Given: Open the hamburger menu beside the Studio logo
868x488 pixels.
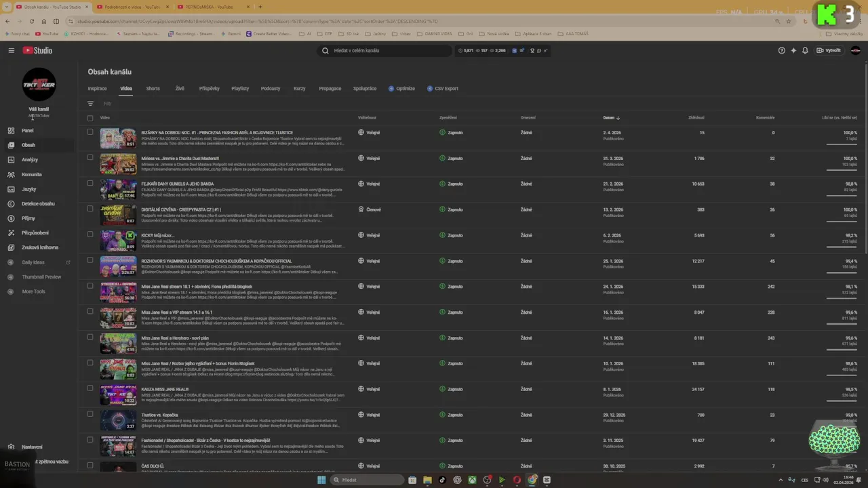Looking at the screenshot, I should tap(11, 50).
